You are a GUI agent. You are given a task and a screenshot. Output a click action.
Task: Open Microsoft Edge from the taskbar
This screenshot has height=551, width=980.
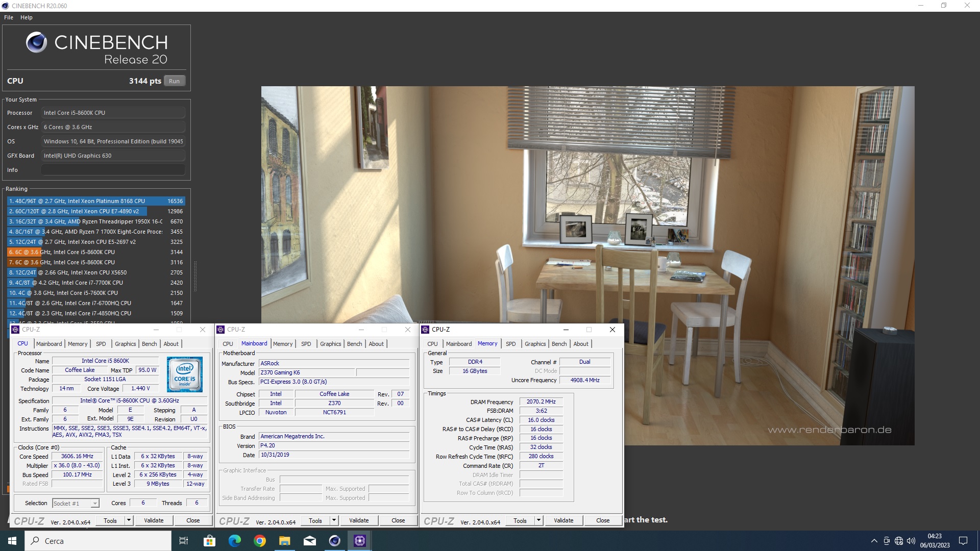pos(234,541)
